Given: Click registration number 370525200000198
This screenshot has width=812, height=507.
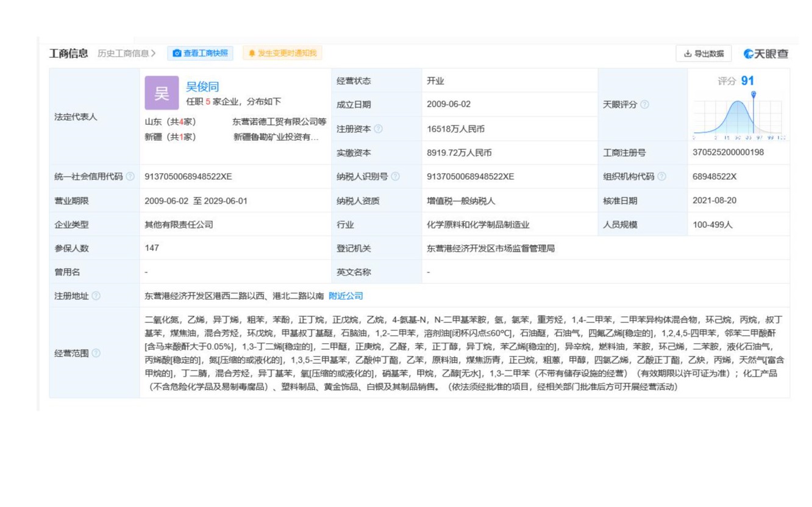Looking at the screenshot, I should tap(728, 152).
